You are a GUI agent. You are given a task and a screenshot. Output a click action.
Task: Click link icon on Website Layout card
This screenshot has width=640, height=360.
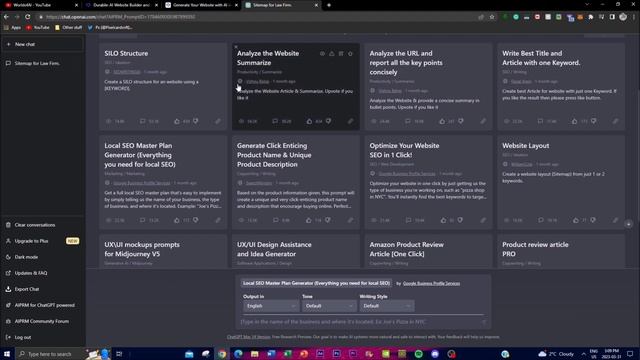(x=616, y=220)
